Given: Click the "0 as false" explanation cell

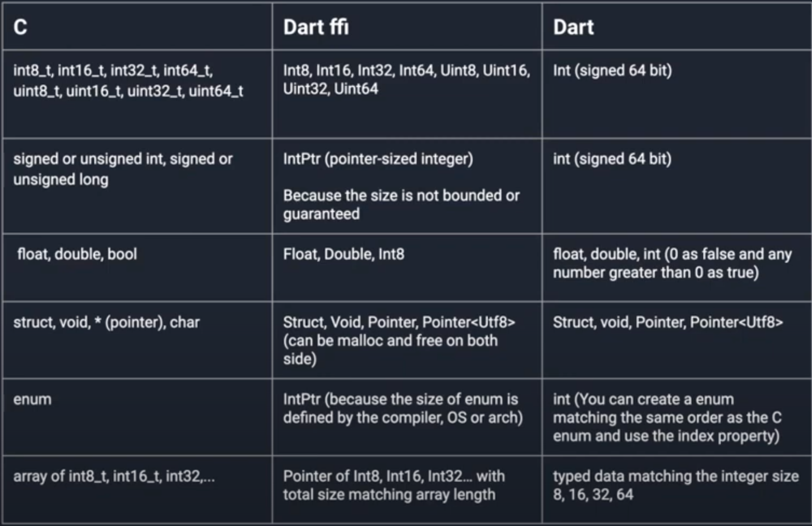Looking at the screenshot, I should [672, 263].
